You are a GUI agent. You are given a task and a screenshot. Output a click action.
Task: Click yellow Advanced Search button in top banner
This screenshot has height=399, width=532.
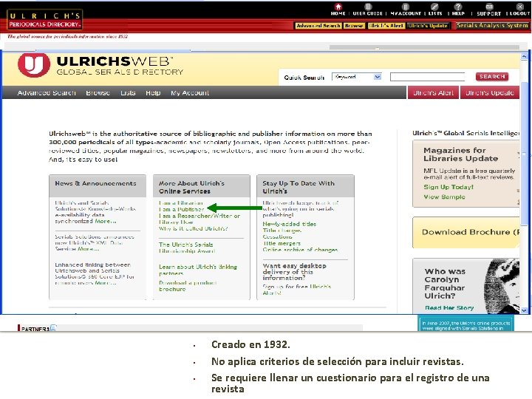(318, 26)
